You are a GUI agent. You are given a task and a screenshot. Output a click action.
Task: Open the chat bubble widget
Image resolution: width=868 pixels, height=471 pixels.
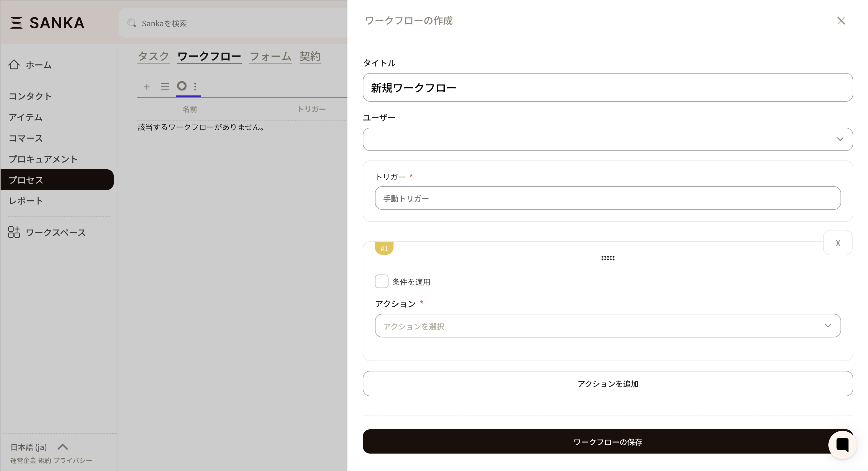tap(842, 445)
